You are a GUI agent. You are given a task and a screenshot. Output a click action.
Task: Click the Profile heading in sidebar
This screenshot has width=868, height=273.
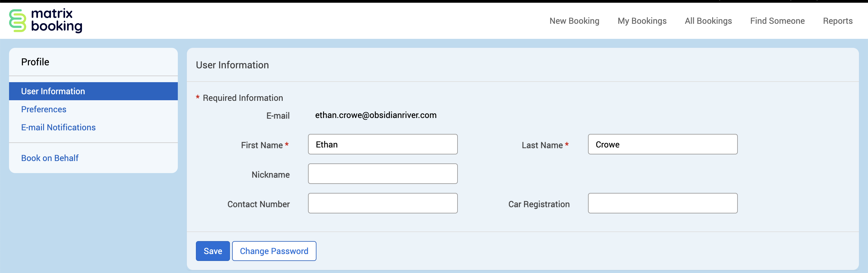click(35, 62)
